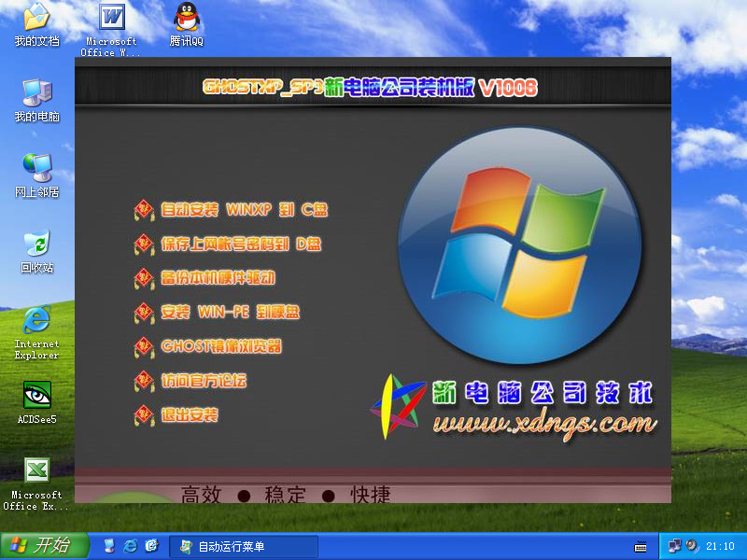Click the show desktop quick launch icon
This screenshot has width=747, height=560.
click(x=109, y=546)
